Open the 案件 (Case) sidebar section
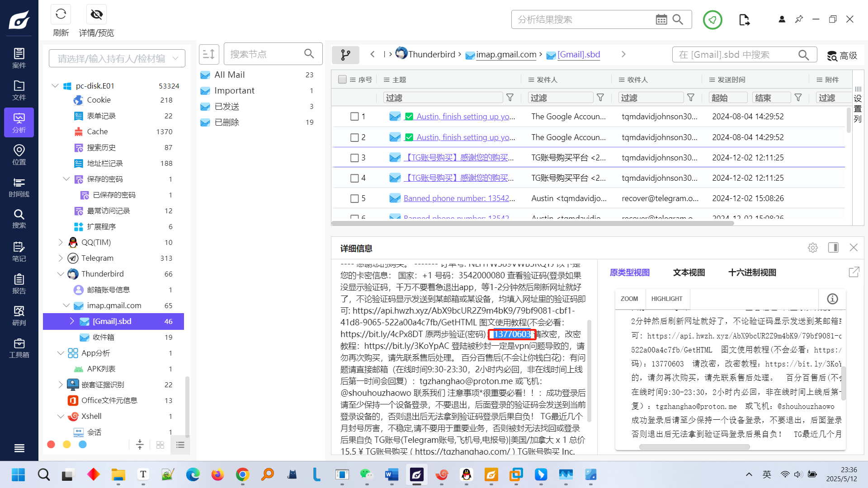The height and width of the screenshot is (488, 868). pyautogui.click(x=19, y=58)
